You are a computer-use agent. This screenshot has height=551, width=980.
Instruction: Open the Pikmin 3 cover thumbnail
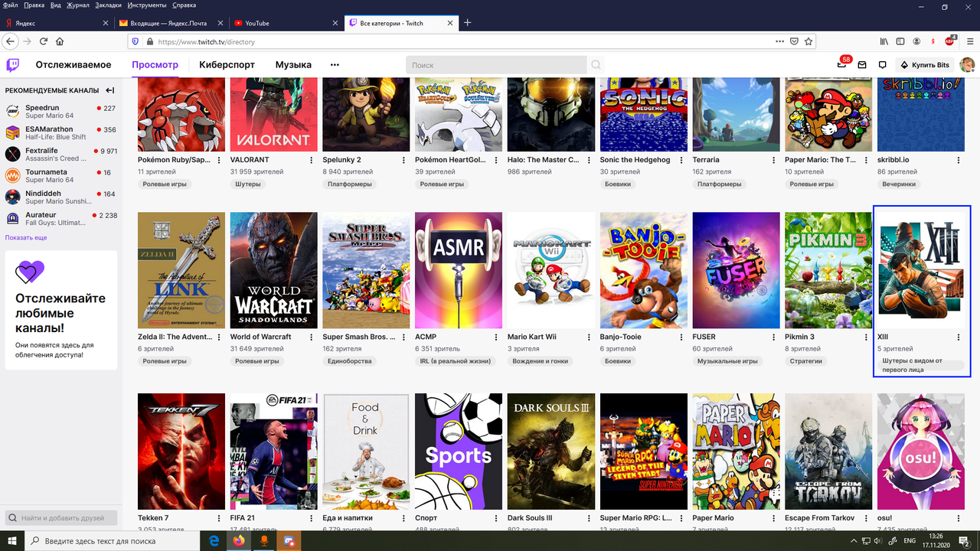click(x=828, y=270)
